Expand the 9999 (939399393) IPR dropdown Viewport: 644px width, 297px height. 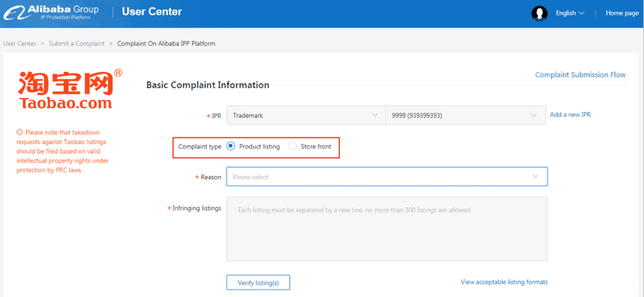466,115
